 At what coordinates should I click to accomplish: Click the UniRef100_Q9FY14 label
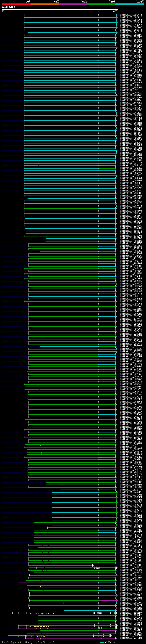(x=131, y=22)
